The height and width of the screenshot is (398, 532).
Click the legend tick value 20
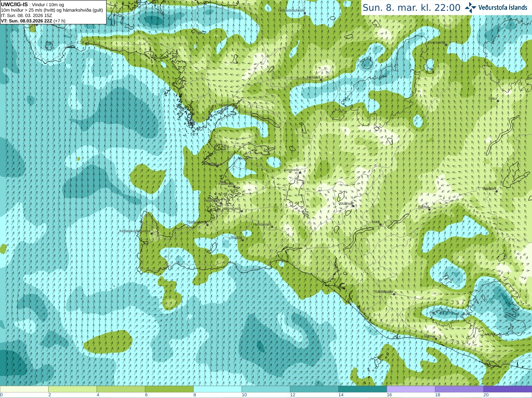pos(486,395)
